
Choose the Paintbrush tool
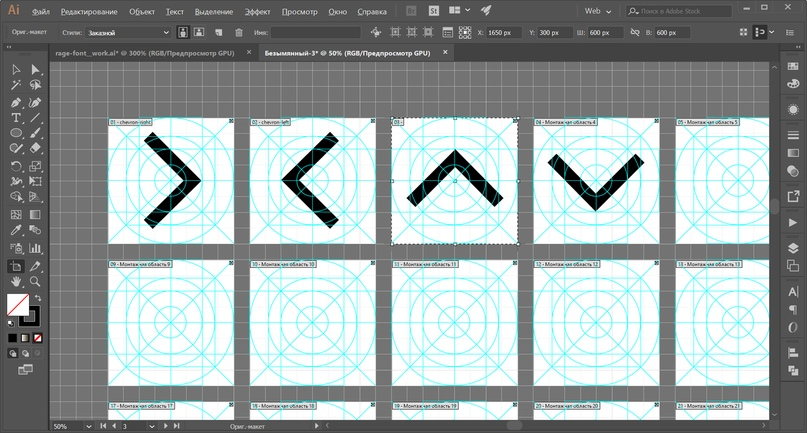(35, 133)
